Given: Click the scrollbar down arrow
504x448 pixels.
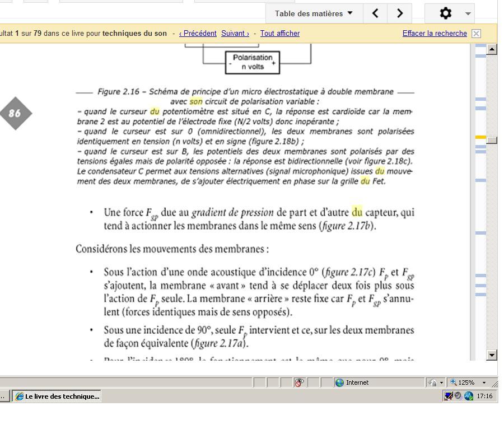Looking at the screenshot, I should coord(492,355).
